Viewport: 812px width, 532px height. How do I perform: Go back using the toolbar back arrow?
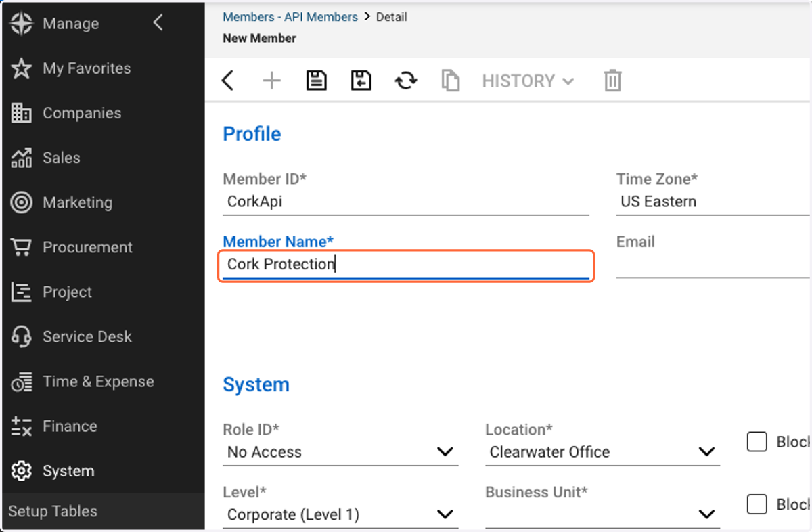227,81
